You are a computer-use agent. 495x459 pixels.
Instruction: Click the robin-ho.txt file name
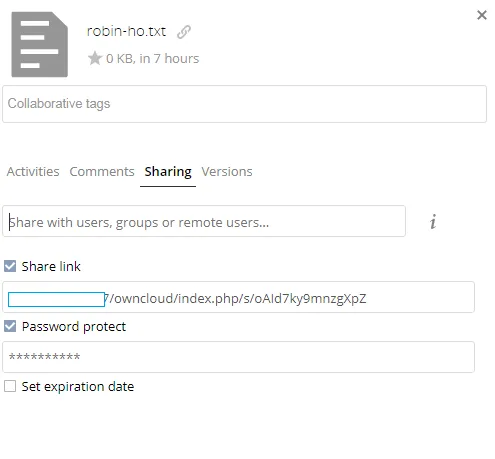pos(126,31)
